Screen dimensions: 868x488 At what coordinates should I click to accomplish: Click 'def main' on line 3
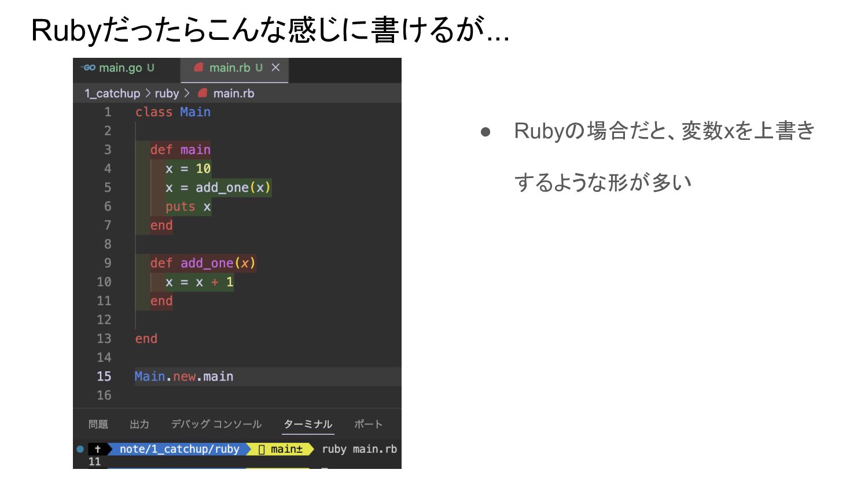coord(181,150)
